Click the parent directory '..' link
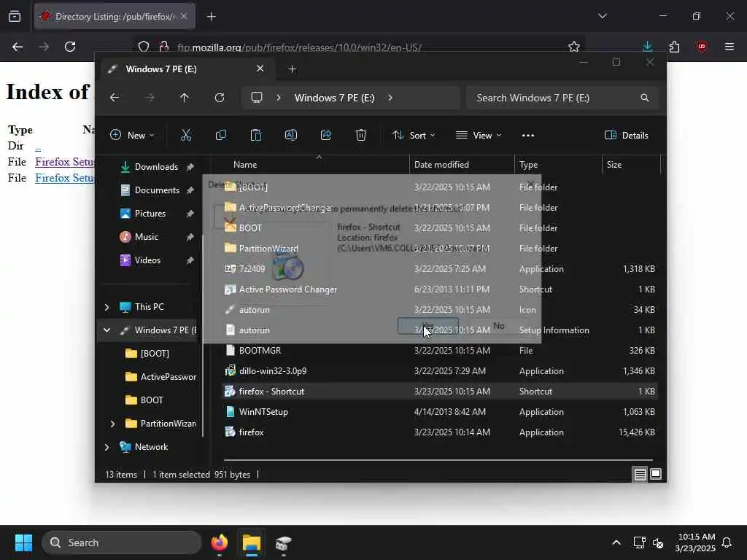This screenshot has width=747, height=560. (x=38, y=146)
